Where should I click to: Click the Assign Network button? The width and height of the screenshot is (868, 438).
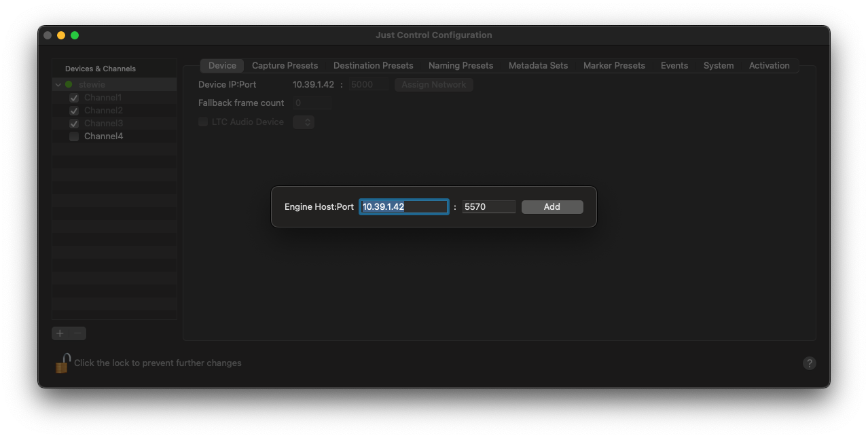[434, 85]
